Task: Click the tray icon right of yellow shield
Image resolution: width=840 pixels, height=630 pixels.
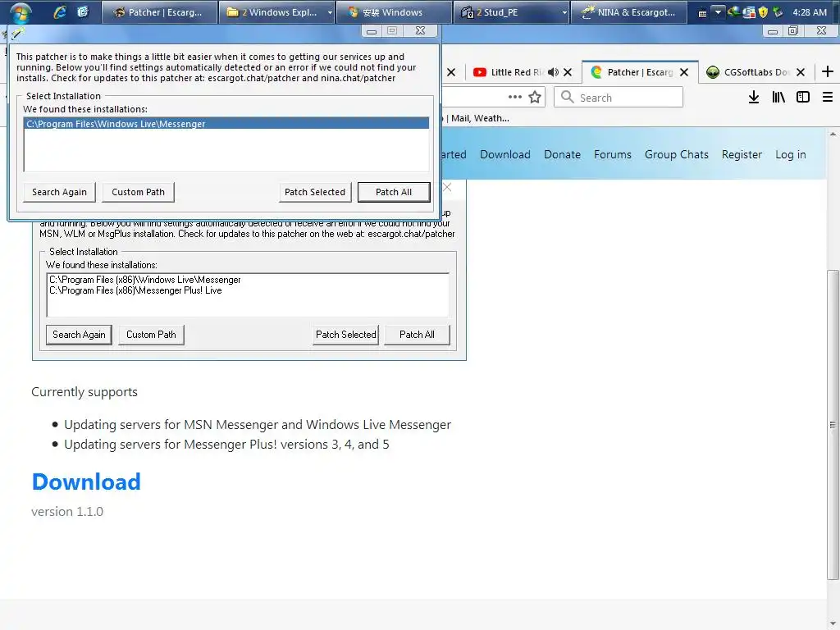Action: [x=778, y=11]
